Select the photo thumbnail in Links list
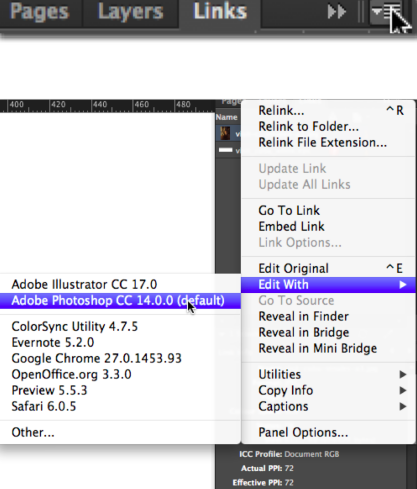Viewport: 417px width, 489px height. coord(225,134)
